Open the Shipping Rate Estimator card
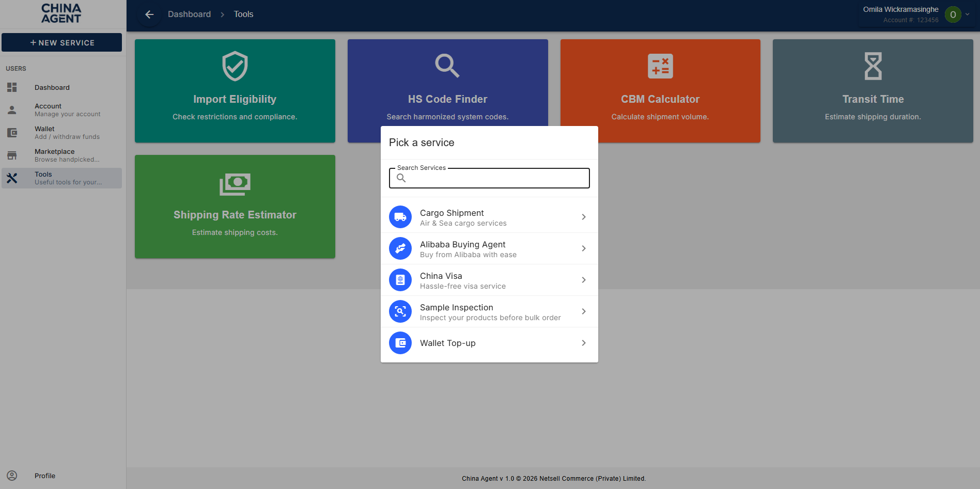This screenshot has width=980, height=489. pyautogui.click(x=235, y=207)
